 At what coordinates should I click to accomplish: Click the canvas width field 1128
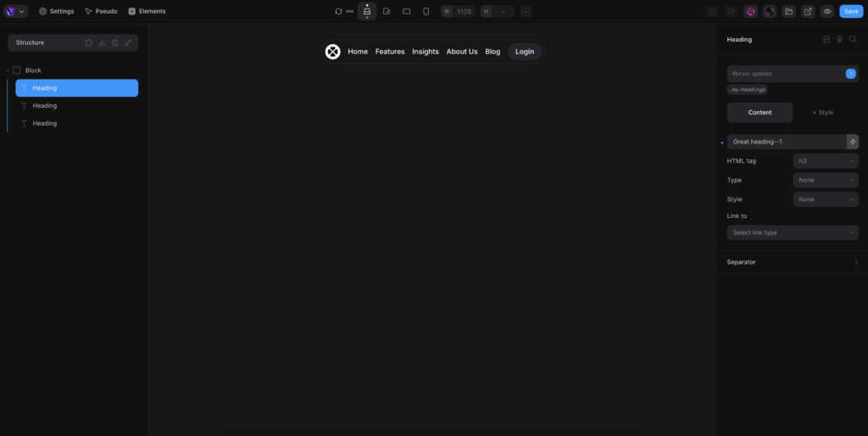click(x=458, y=11)
